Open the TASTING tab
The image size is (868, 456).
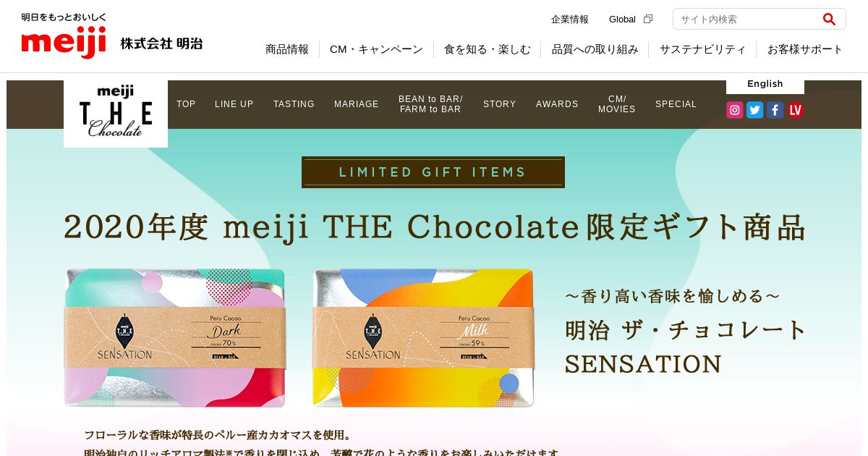coord(294,104)
